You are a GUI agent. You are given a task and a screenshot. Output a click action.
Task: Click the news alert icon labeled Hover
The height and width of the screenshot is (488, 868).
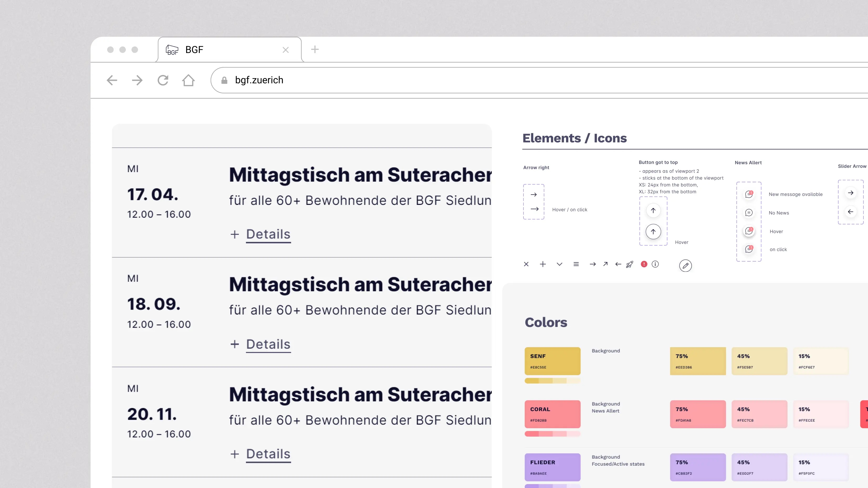coord(749,231)
